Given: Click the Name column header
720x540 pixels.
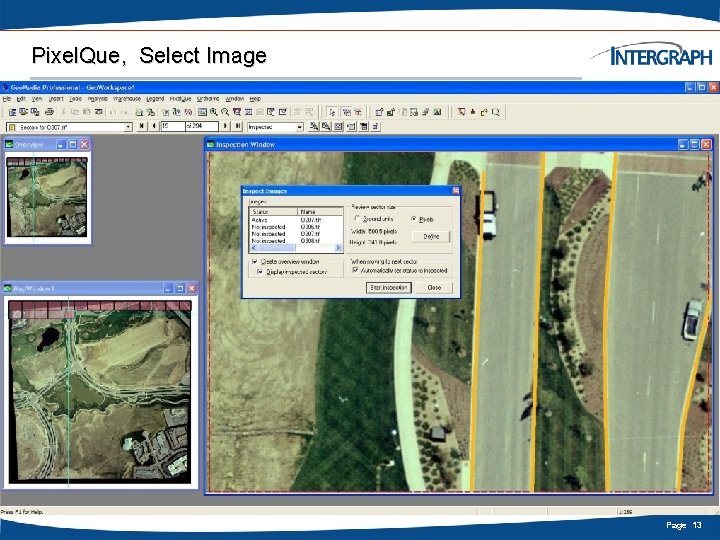Looking at the screenshot, I should pos(320,212).
